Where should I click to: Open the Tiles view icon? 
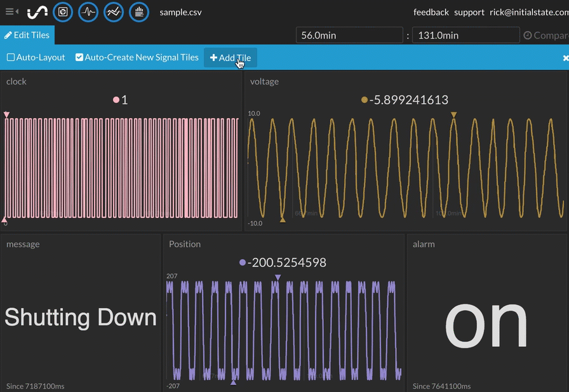62,12
